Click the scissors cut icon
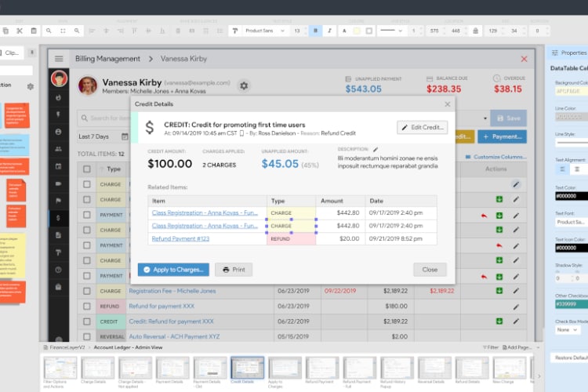 (20, 31)
